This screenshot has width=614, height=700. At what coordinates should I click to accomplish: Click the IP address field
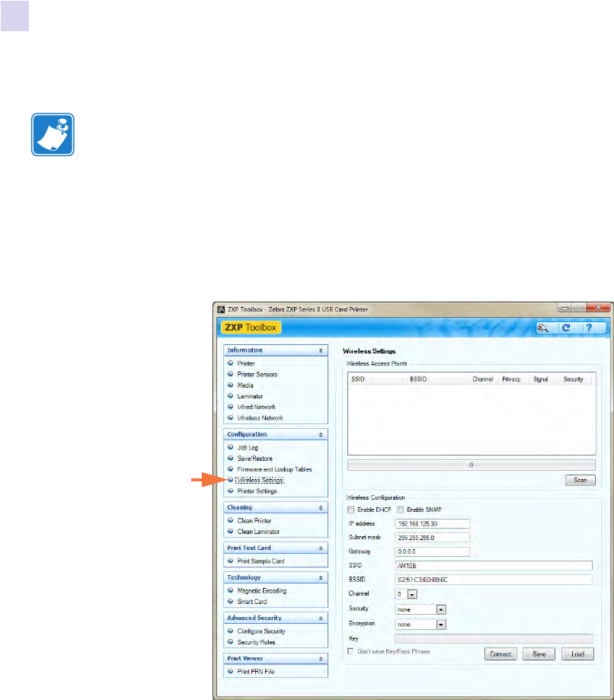(x=432, y=523)
